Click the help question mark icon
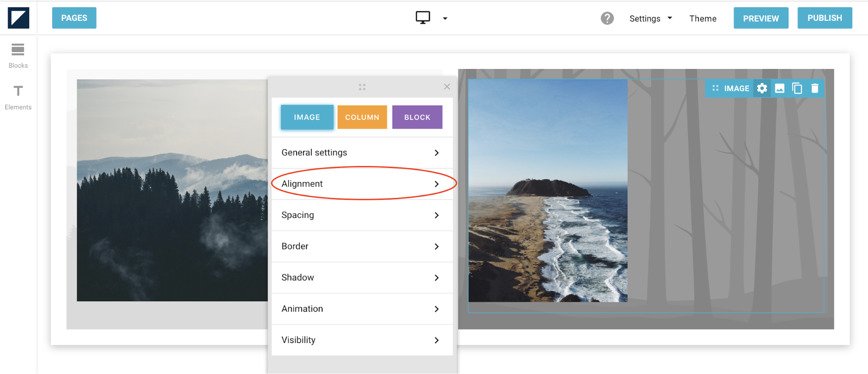The width and height of the screenshot is (868, 374). [x=607, y=18]
